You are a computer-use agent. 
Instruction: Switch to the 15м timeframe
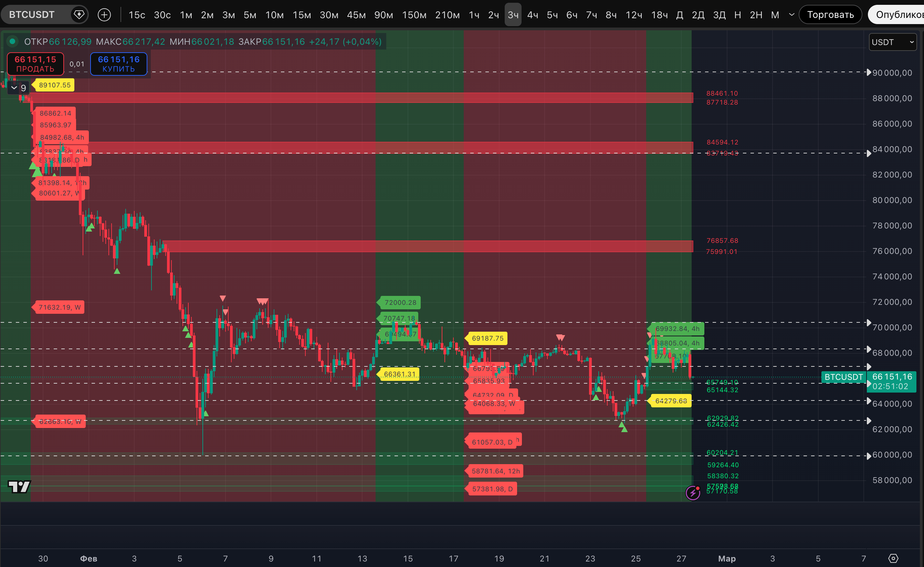(302, 15)
